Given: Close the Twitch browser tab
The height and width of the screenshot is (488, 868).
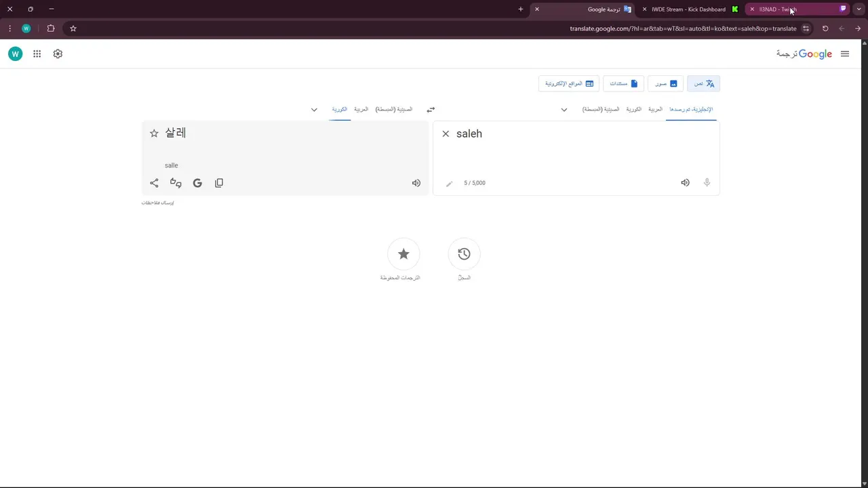Looking at the screenshot, I should (x=752, y=9).
